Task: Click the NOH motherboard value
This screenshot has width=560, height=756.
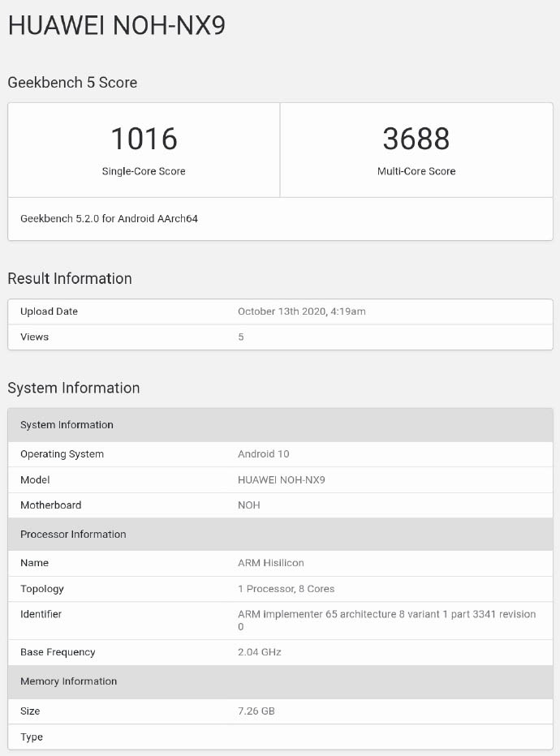Action: point(250,505)
